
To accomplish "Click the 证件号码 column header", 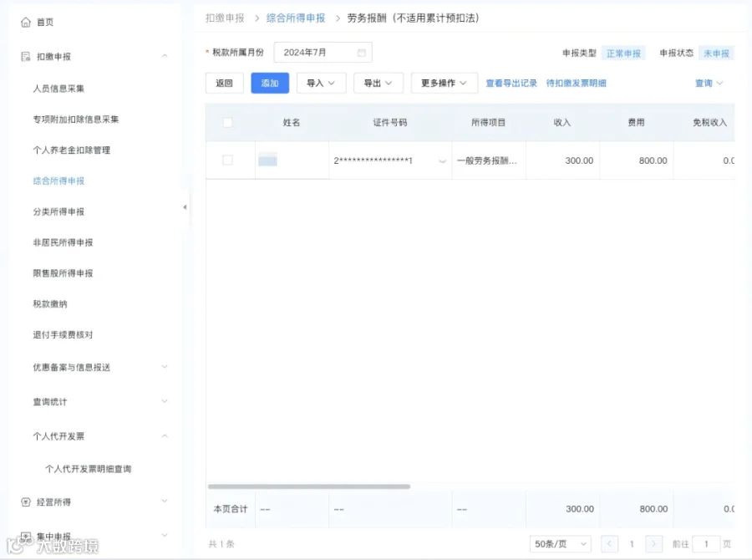I will [390, 122].
